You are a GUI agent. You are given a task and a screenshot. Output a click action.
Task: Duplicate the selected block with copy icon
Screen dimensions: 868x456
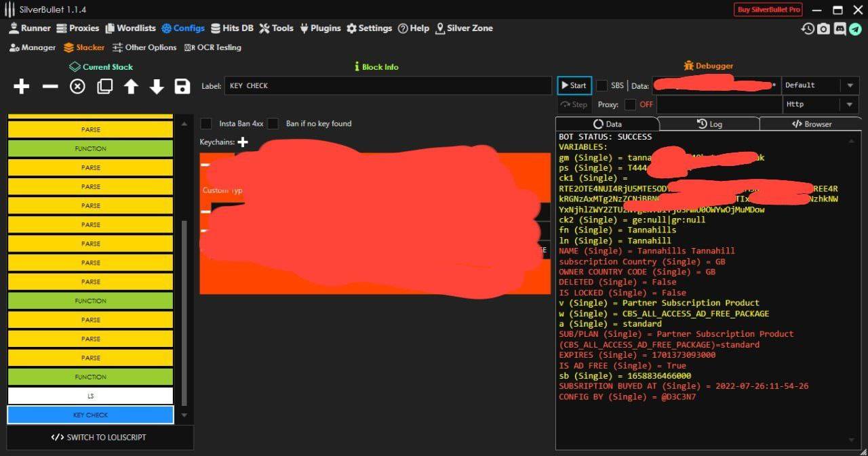point(104,86)
